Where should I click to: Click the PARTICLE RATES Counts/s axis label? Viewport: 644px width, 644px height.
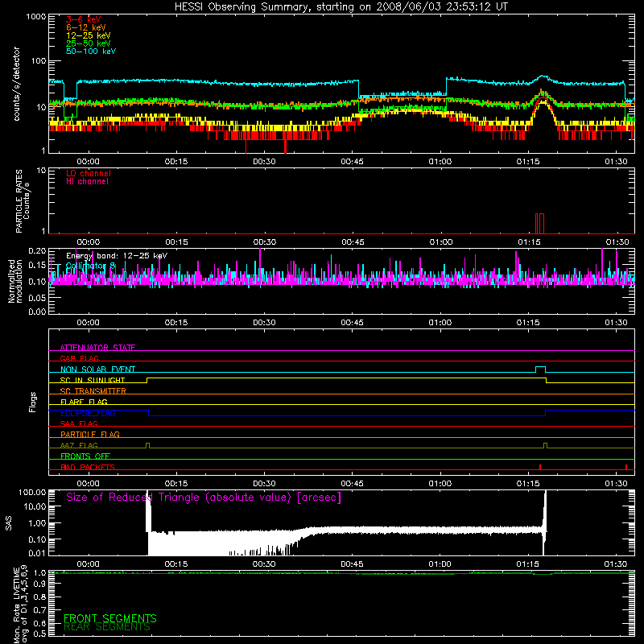pyautogui.click(x=23, y=201)
